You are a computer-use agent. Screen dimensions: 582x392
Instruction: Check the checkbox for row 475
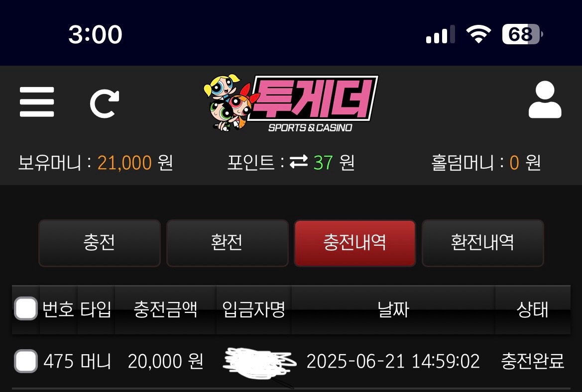coord(25,361)
